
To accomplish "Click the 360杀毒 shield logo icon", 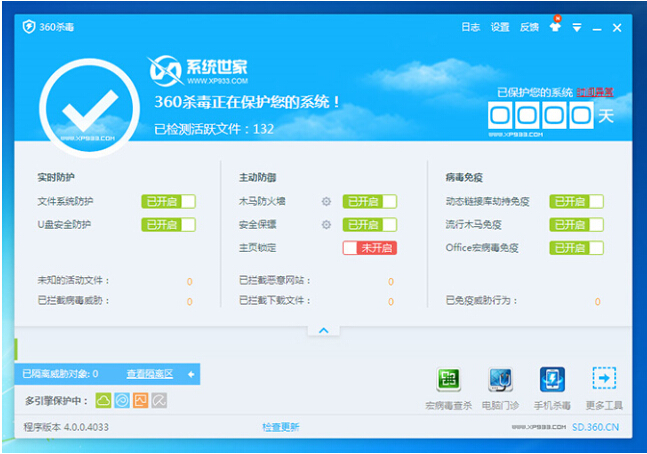I will (x=29, y=27).
